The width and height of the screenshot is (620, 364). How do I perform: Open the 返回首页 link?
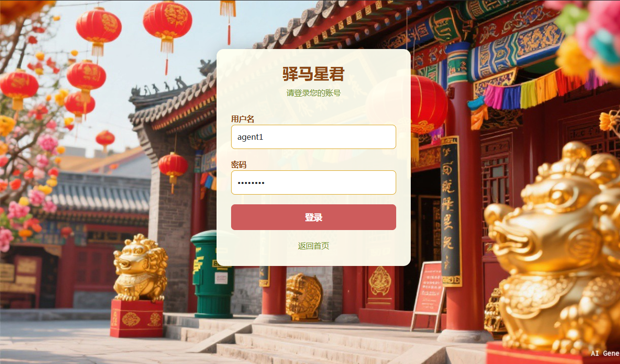pyautogui.click(x=314, y=246)
